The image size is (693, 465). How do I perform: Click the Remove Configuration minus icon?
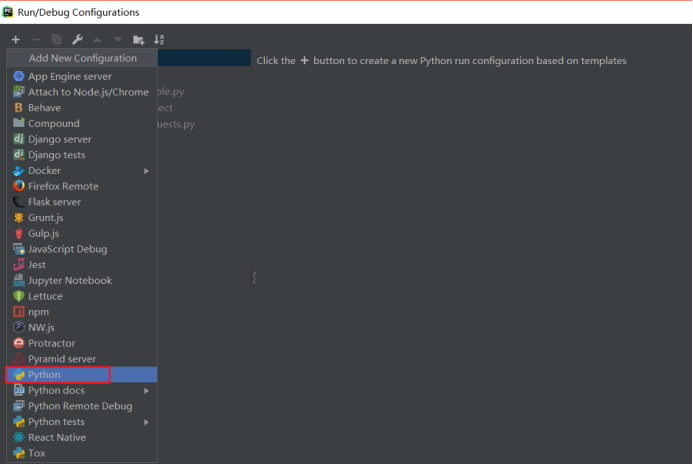36,40
